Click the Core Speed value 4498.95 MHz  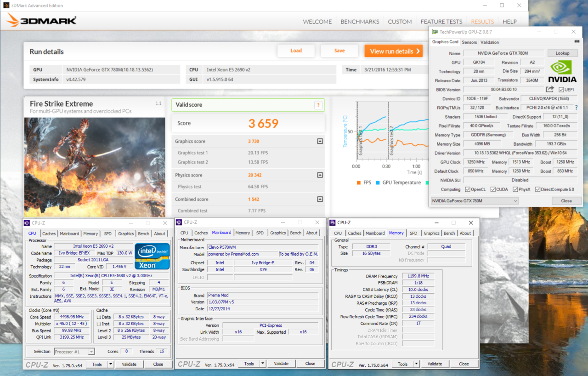click(72, 317)
